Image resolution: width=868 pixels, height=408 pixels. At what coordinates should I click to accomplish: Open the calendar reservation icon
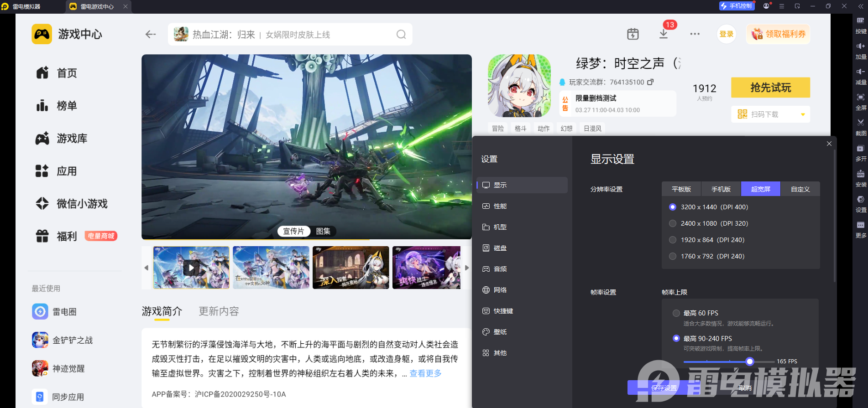point(633,34)
